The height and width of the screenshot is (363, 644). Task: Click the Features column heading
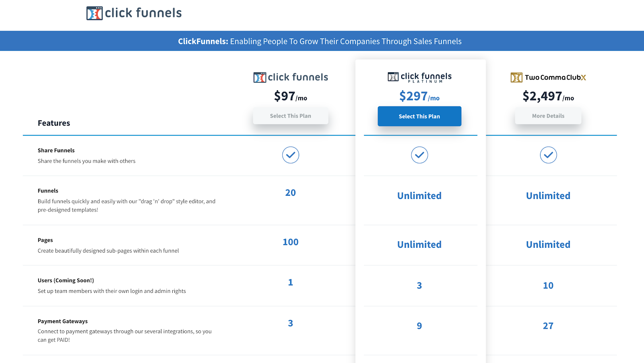pos(54,123)
